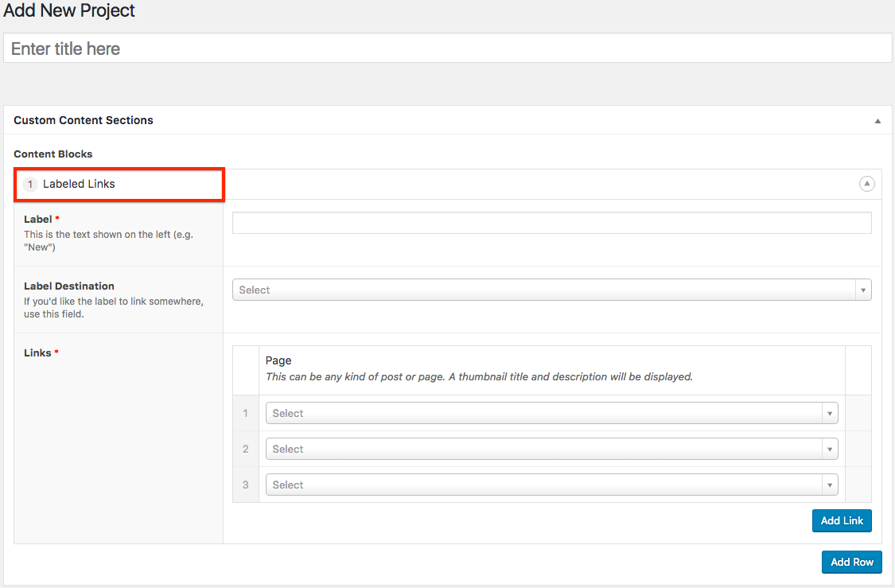Collapse the Labeled Links block with circled arrow
Screen dimensions: 895x588
pyautogui.click(x=866, y=184)
